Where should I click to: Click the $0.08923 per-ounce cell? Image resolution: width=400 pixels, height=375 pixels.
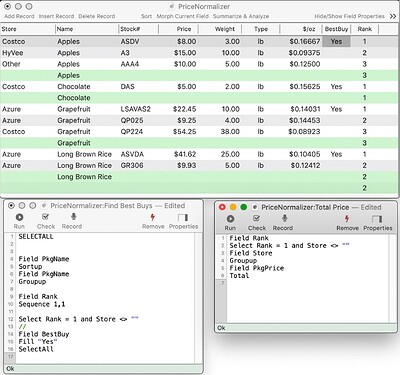(x=304, y=132)
